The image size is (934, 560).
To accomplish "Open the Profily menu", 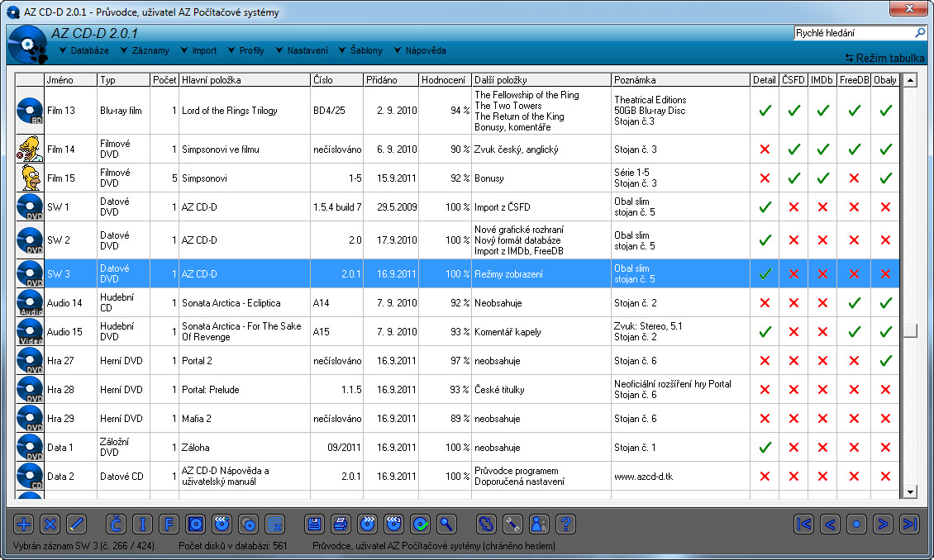I will pyautogui.click(x=246, y=50).
